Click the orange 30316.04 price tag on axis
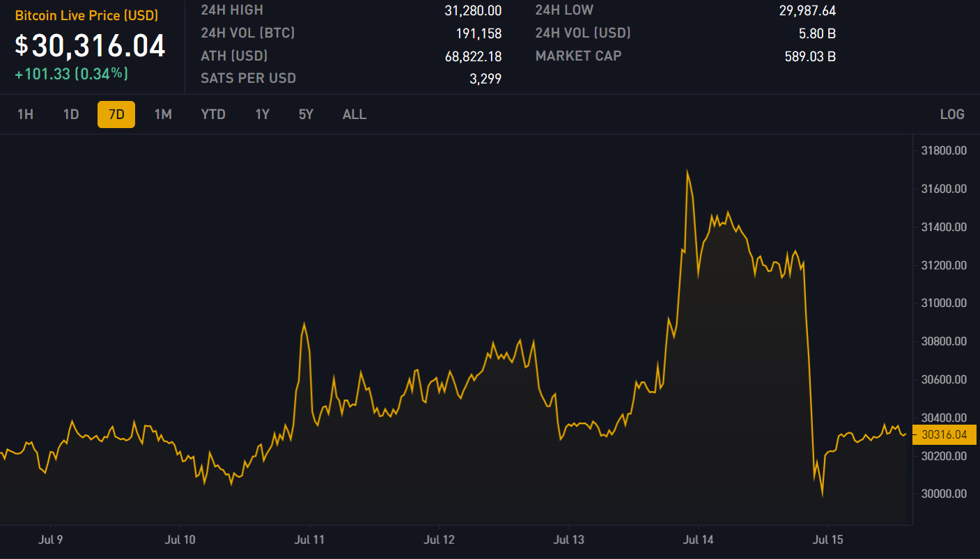Image resolution: width=980 pixels, height=559 pixels. tap(944, 434)
